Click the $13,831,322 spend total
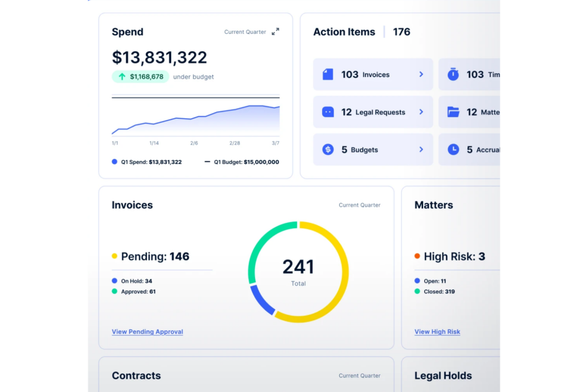The image size is (588, 392). point(160,57)
